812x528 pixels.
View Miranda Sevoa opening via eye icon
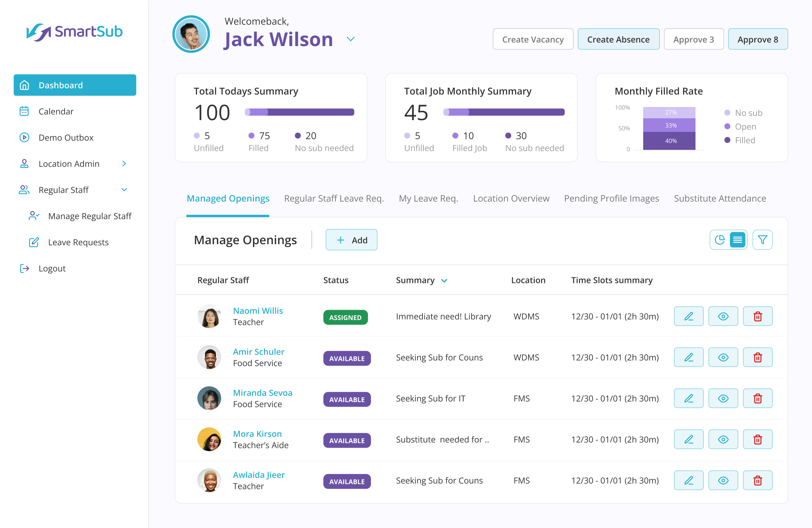[x=723, y=399]
